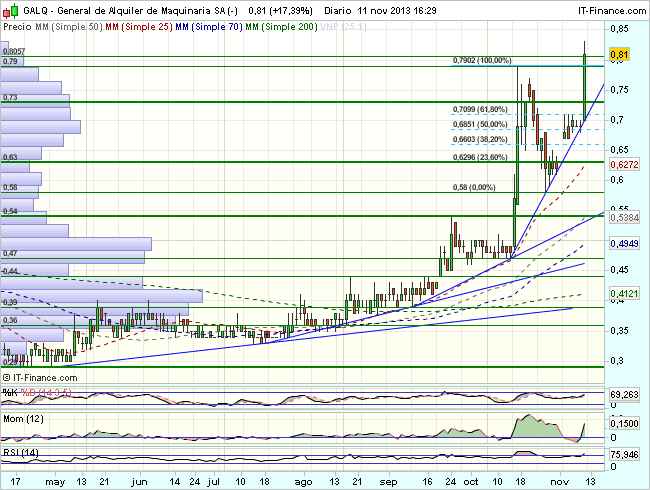Viewport: 650px width, 490px height.
Task: Click the Precio indicator label
Action: point(17,27)
